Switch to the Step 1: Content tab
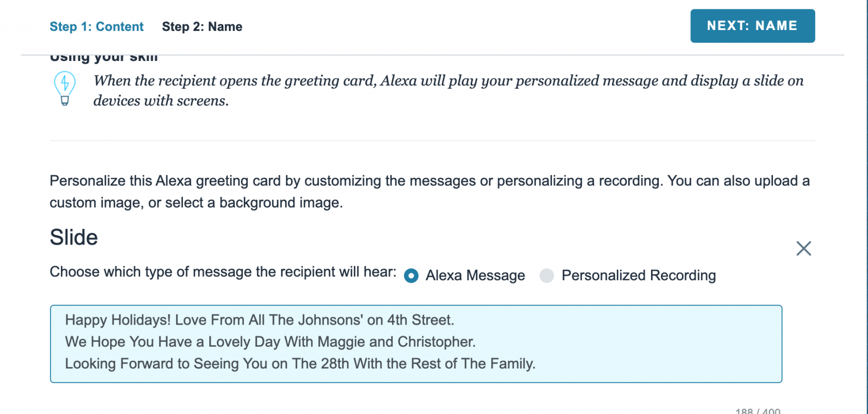 click(97, 27)
